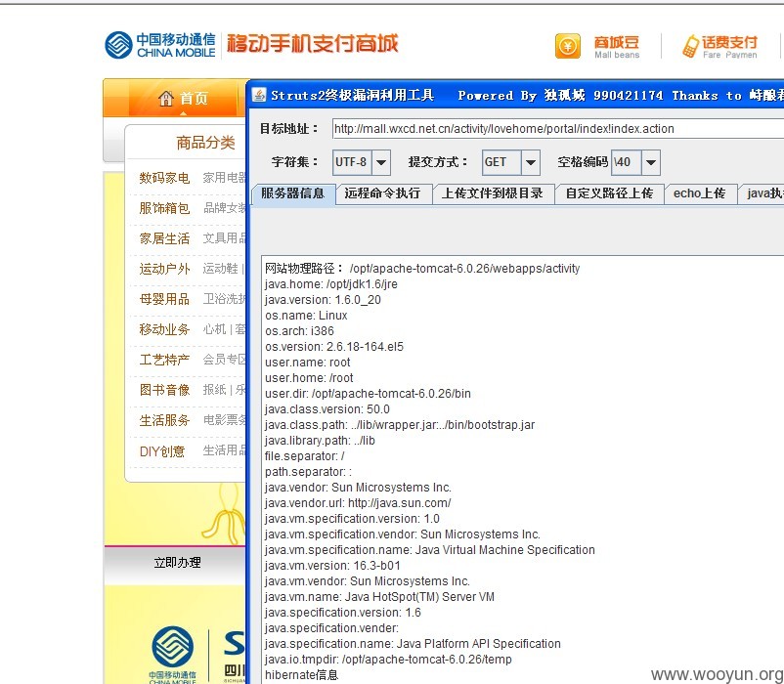Click the user.name: root line

[308, 363]
